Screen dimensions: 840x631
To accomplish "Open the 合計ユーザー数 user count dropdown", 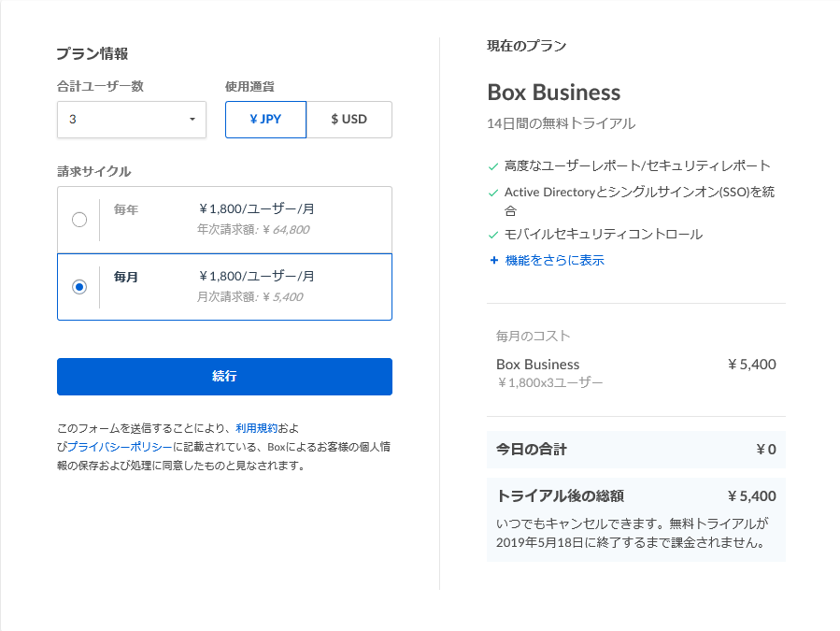I will (x=131, y=120).
